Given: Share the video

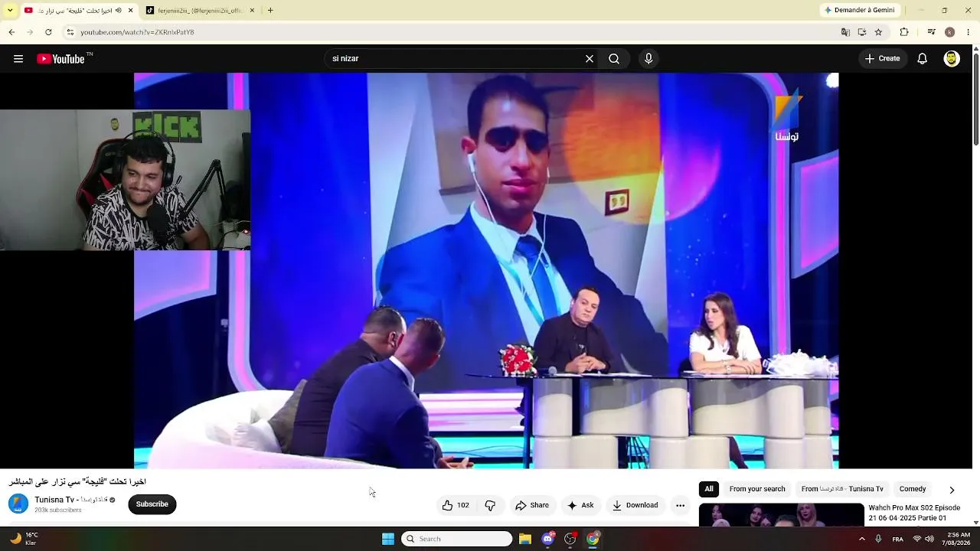Looking at the screenshot, I should [x=532, y=505].
